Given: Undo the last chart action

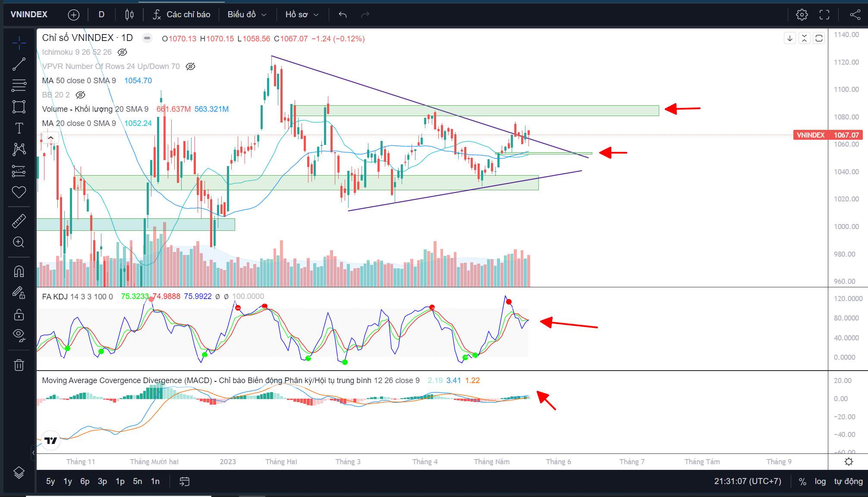Looking at the screenshot, I should (x=343, y=15).
